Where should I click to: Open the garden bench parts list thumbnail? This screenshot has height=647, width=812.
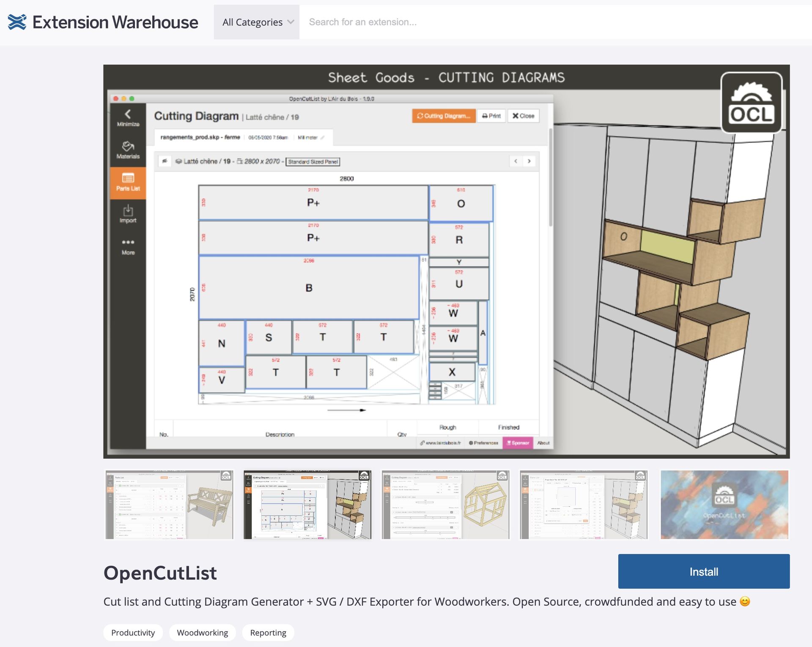[x=169, y=505]
